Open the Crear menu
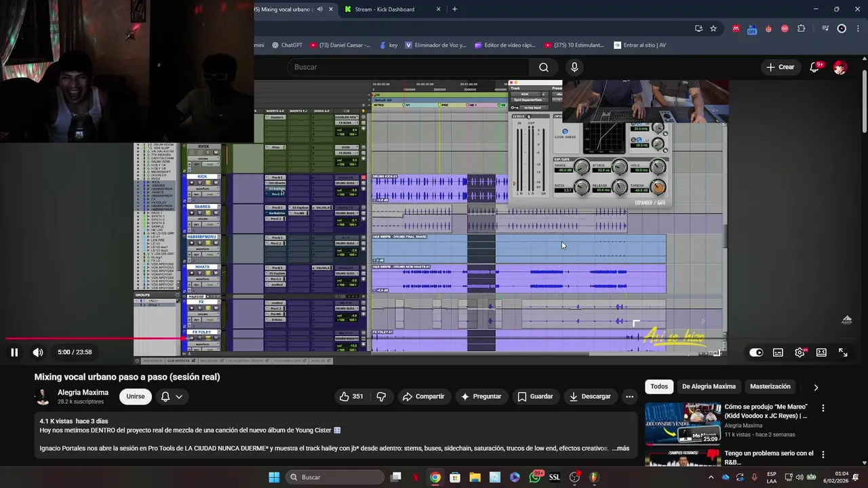 [780, 67]
